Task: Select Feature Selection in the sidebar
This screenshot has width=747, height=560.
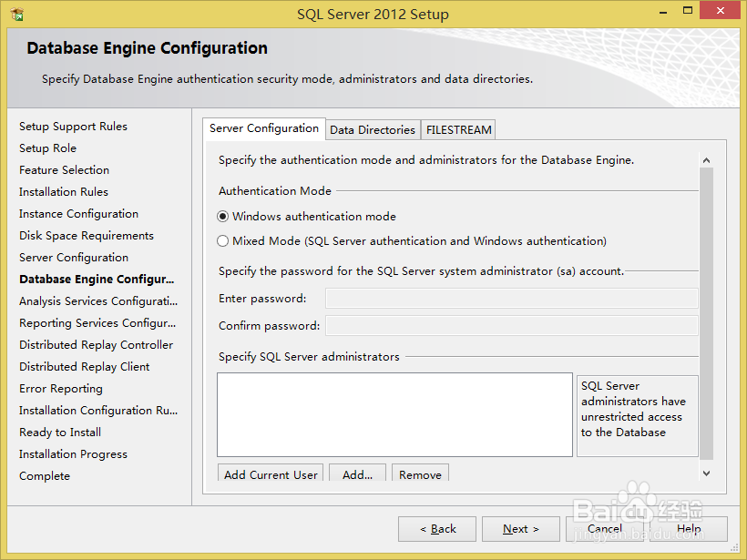Action: (64, 169)
